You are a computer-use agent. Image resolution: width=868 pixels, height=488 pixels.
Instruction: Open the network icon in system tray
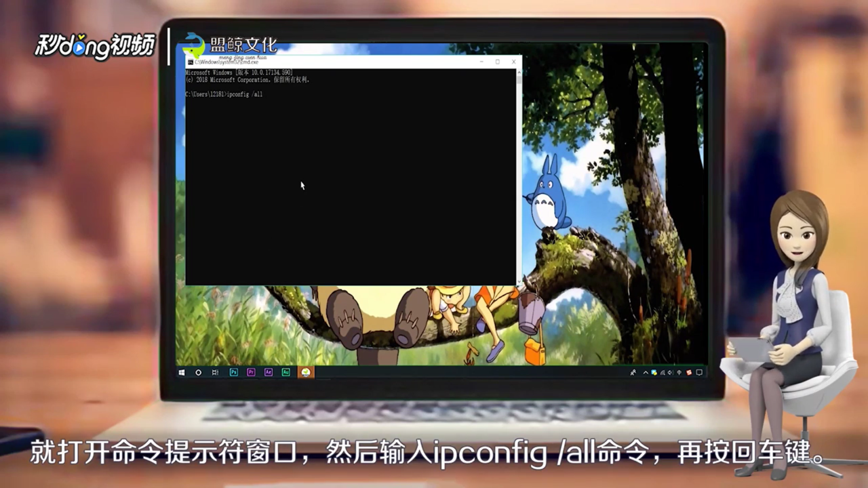click(663, 373)
